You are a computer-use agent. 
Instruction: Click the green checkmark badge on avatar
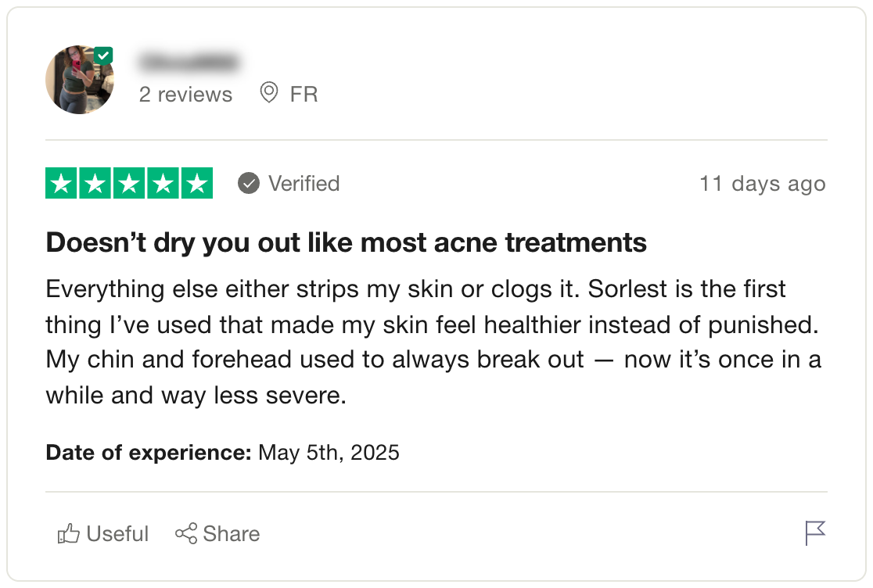103,56
